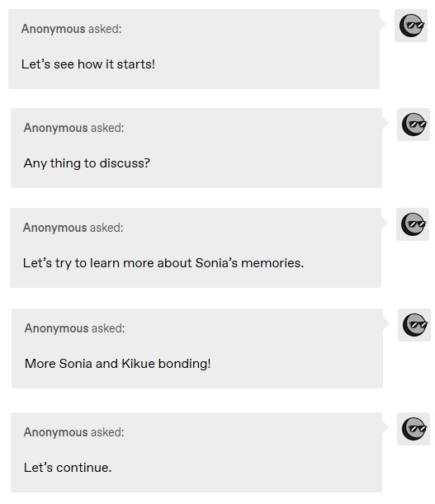Click the text "More Sonia and Kikue bonding!"
Viewport: 435px width, 504px height.
coord(117,364)
